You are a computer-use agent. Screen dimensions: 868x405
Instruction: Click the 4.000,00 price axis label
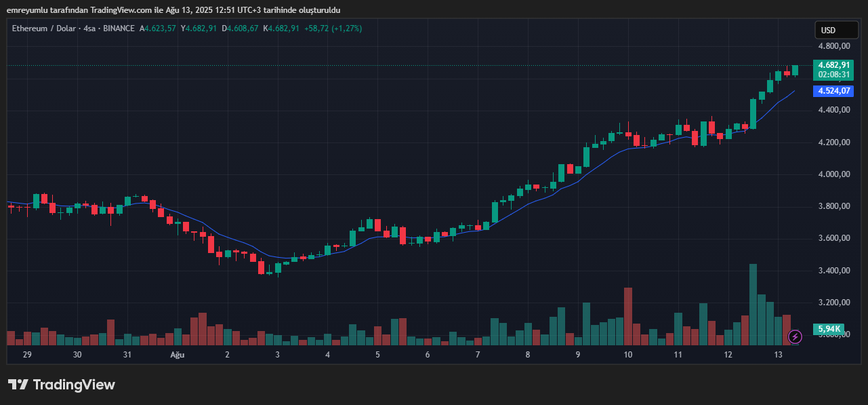pyautogui.click(x=833, y=174)
